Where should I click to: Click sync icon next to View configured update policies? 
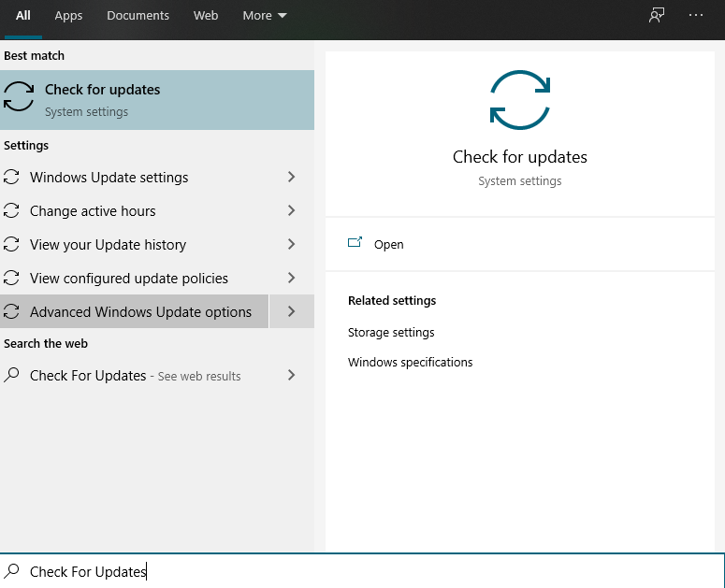(11, 278)
